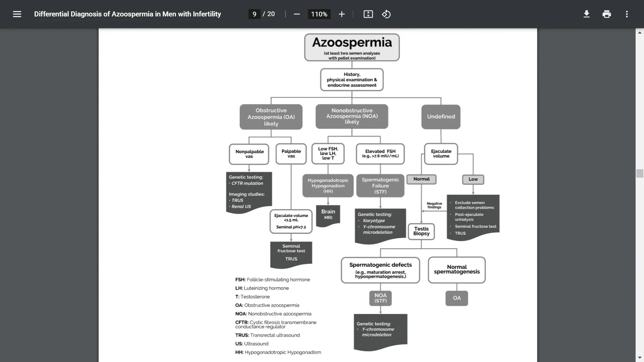Click on page 9 number input field
This screenshot has height=362, width=644.
[x=254, y=14]
